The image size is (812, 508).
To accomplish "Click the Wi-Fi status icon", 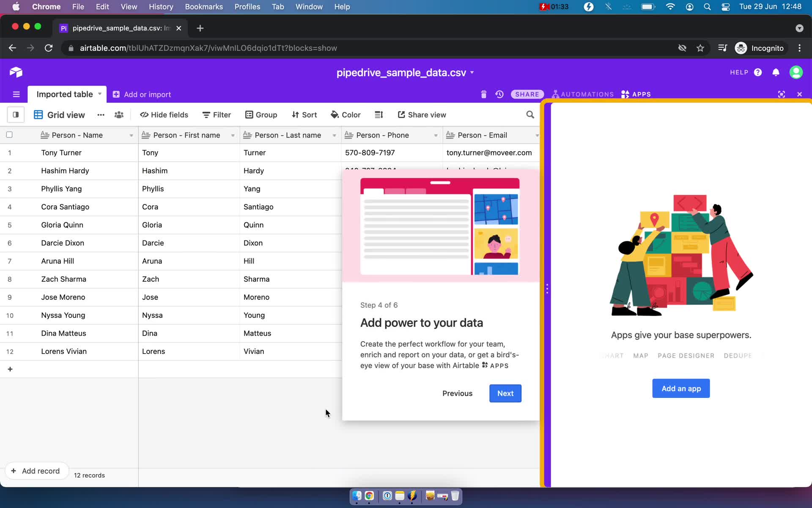I will [x=670, y=7].
